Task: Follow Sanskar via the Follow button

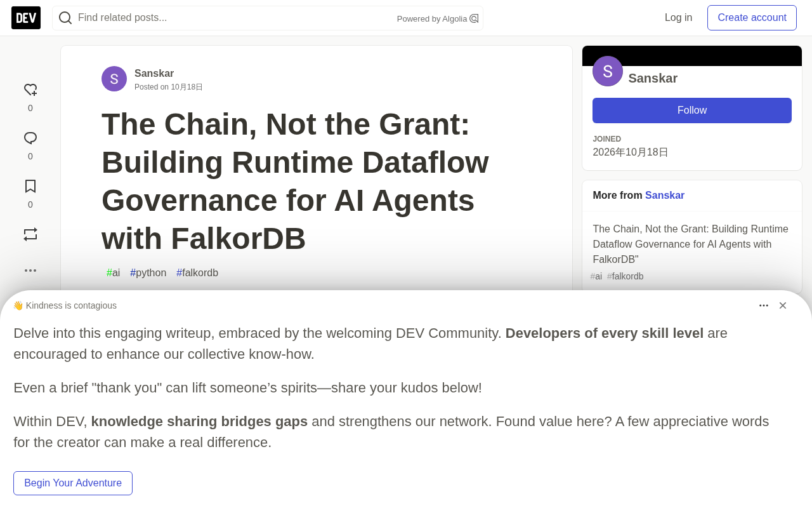Action: point(692,110)
